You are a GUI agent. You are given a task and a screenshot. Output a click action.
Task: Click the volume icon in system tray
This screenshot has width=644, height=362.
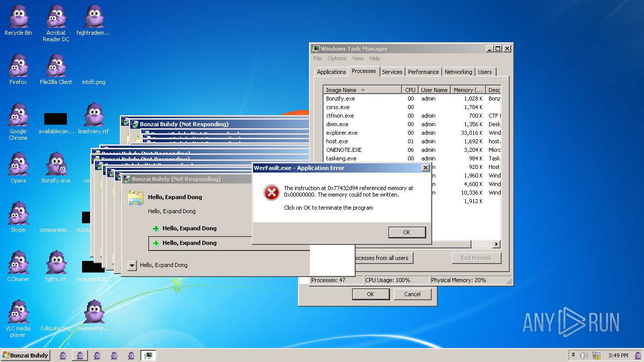[584, 355]
